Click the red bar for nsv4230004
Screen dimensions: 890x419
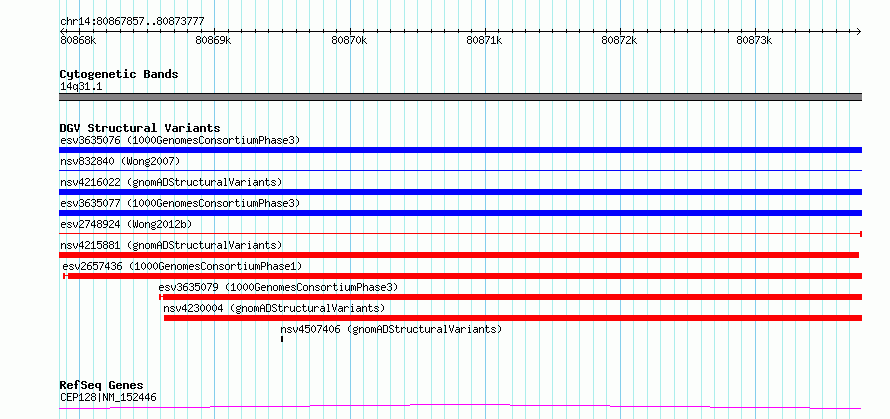click(x=513, y=318)
